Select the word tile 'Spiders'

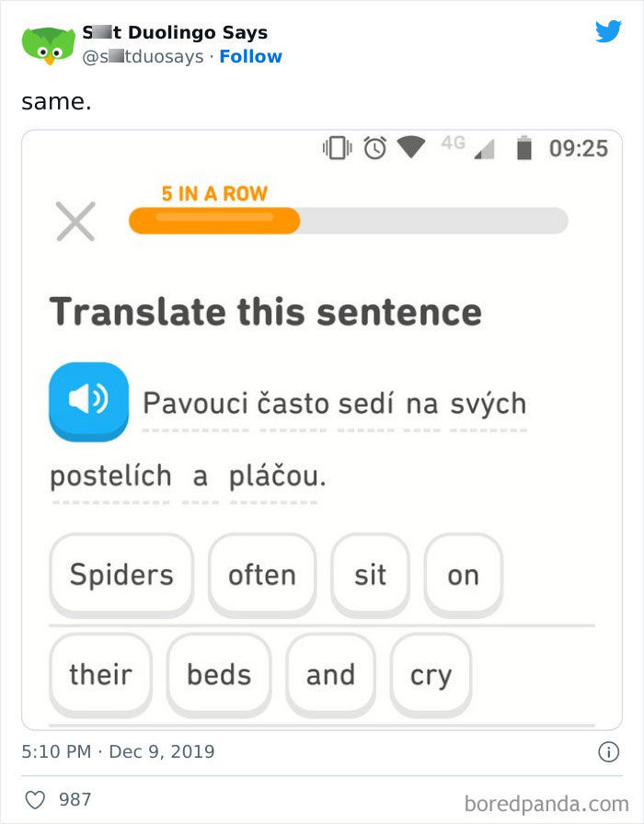pyautogui.click(x=121, y=574)
